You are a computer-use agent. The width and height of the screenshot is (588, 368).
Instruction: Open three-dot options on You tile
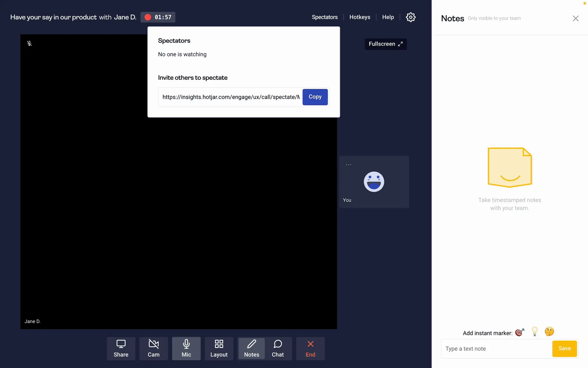pos(349,165)
